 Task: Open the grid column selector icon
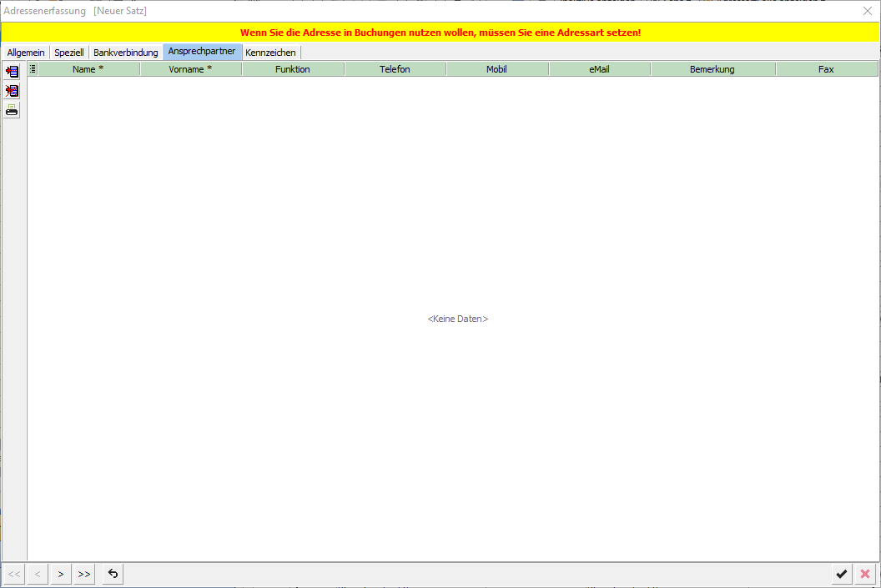33,69
